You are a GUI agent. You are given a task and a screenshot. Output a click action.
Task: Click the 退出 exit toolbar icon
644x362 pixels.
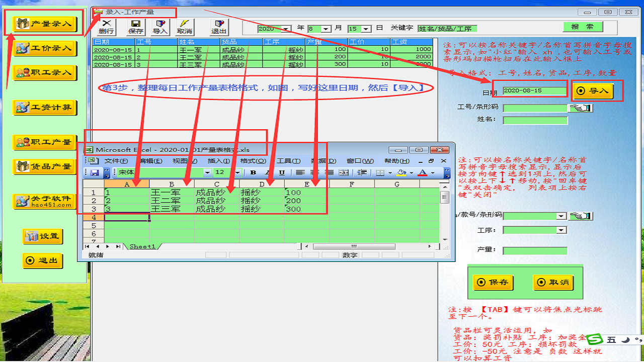[219, 27]
